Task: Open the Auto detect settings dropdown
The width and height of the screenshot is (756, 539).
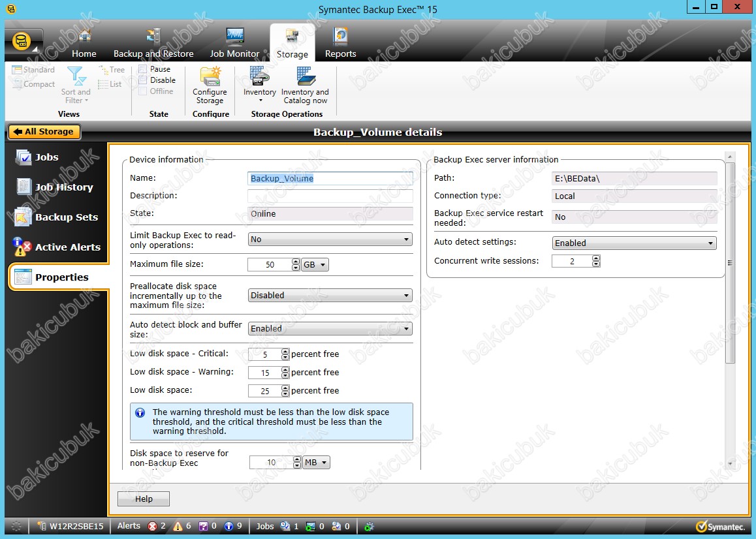Action: [634, 243]
